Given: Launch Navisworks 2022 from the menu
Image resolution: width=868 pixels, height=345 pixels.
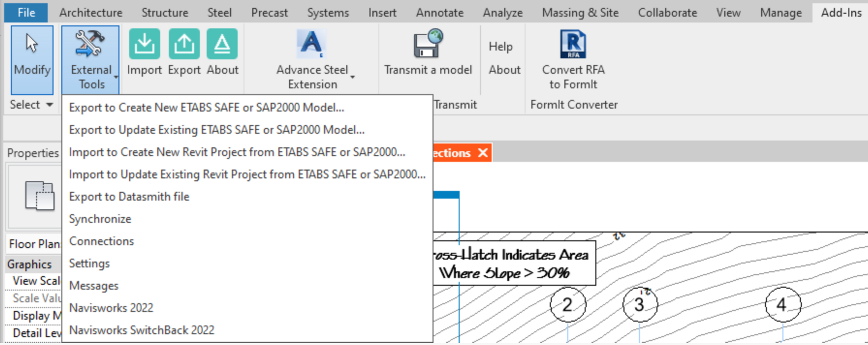Looking at the screenshot, I should pos(247,308).
